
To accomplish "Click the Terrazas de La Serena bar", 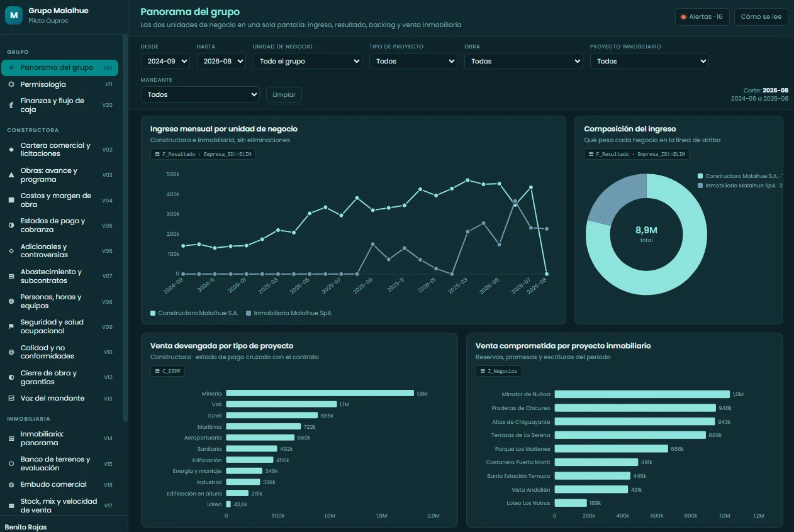I will [x=630, y=435].
